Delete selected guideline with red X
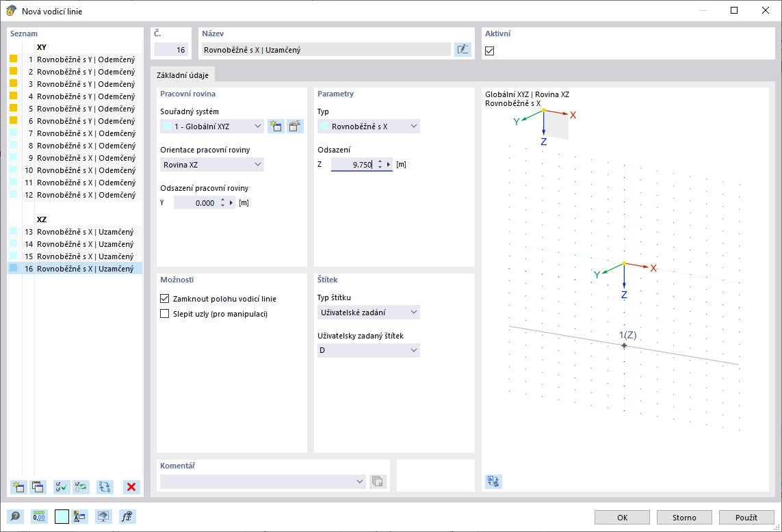The height and width of the screenshot is (532, 782). pyautogui.click(x=131, y=487)
